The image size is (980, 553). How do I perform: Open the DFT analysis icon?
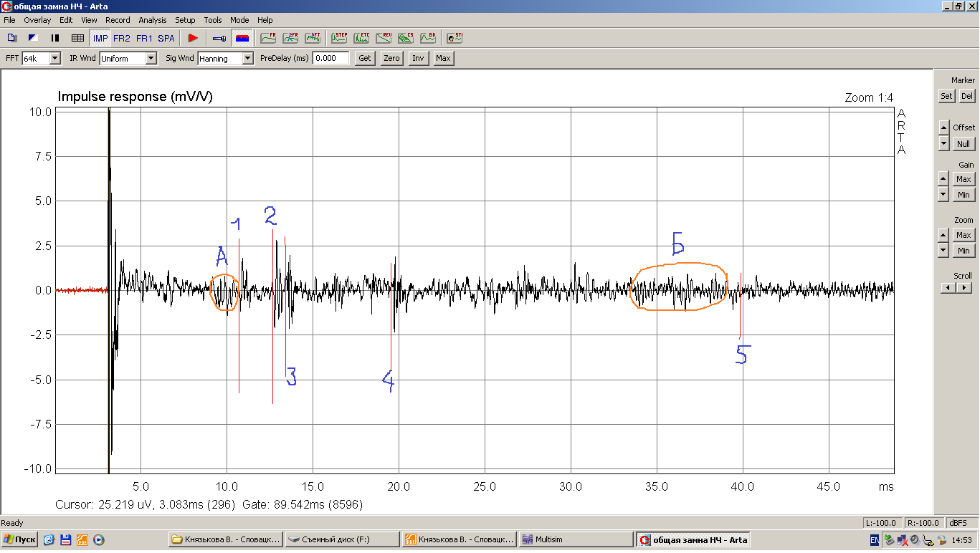point(313,38)
